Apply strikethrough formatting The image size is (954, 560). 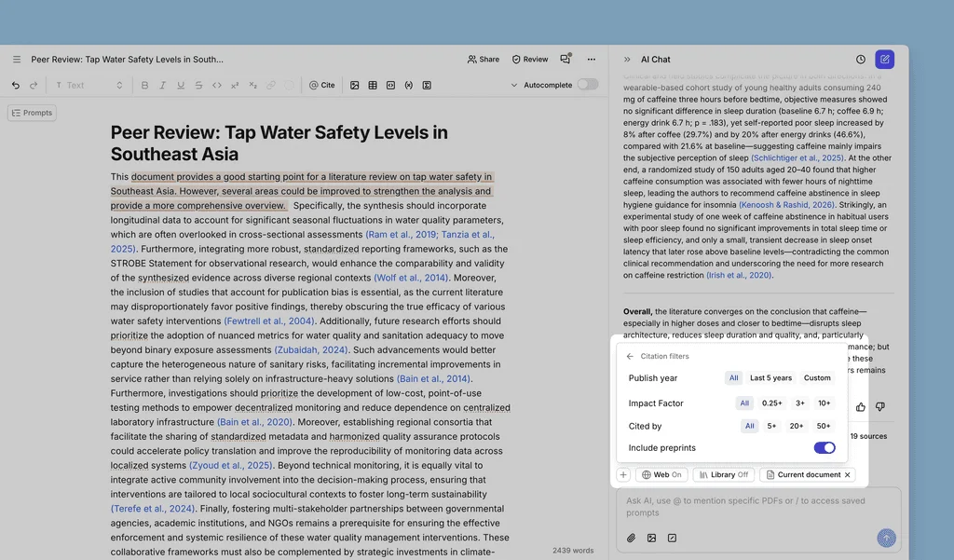tap(198, 85)
